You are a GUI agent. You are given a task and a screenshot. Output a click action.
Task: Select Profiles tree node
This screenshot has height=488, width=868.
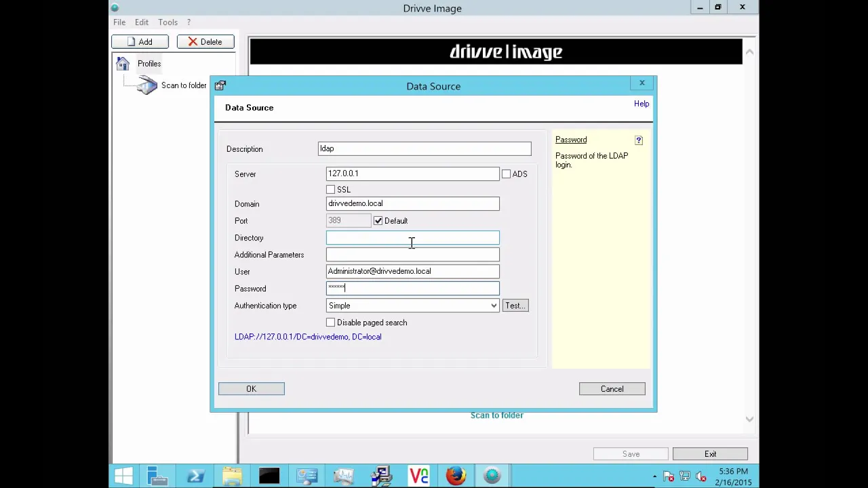[x=149, y=64]
